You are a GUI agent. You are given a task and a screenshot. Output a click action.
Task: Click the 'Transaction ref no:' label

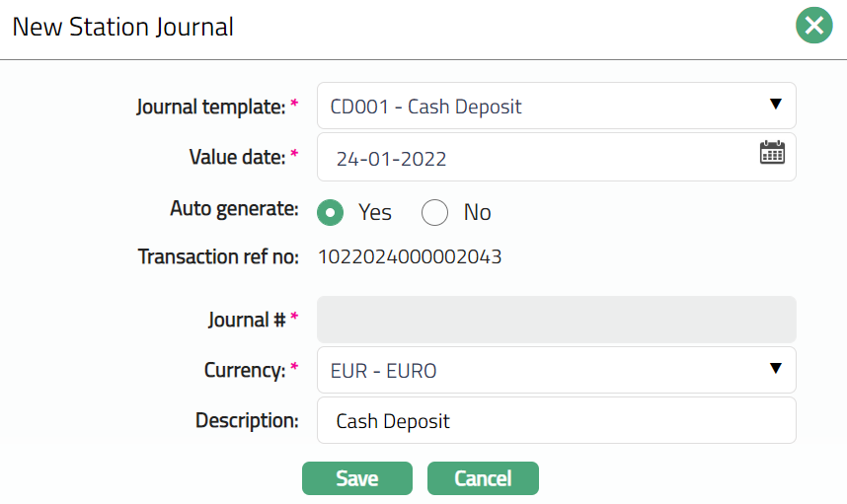click(x=218, y=258)
